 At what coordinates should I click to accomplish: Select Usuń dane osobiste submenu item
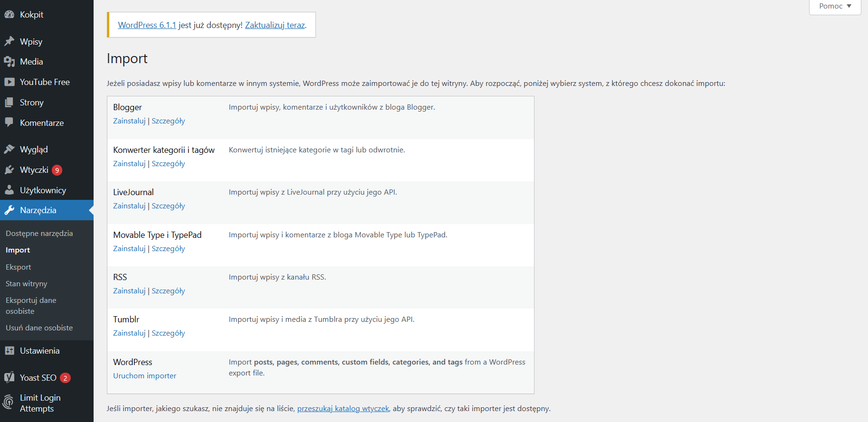[x=39, y=328]
